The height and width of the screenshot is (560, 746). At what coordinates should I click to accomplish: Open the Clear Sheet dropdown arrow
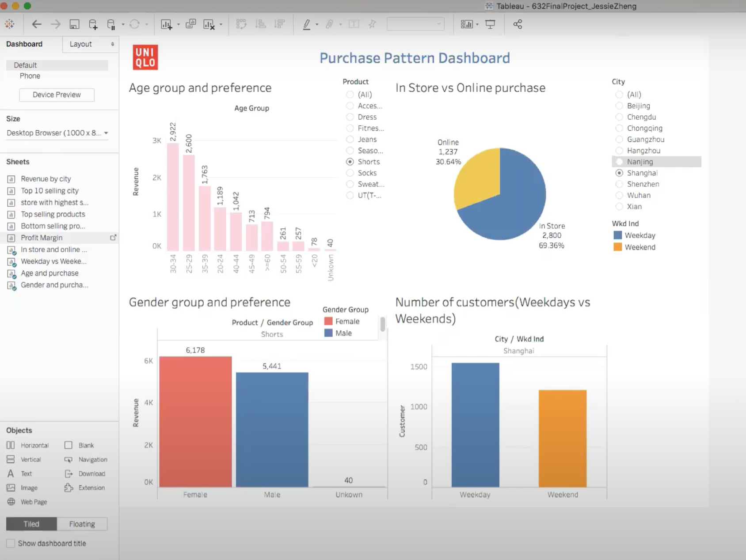[x=221, y=25]
